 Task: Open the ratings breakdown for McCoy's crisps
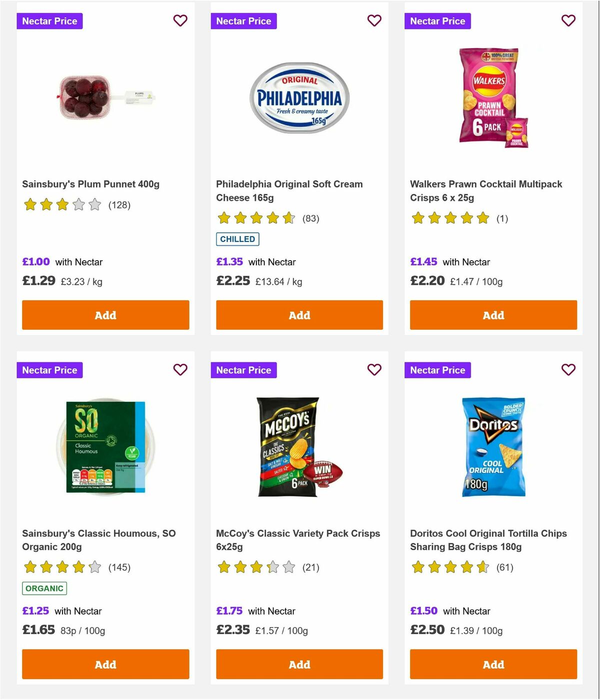pos(255,567)
